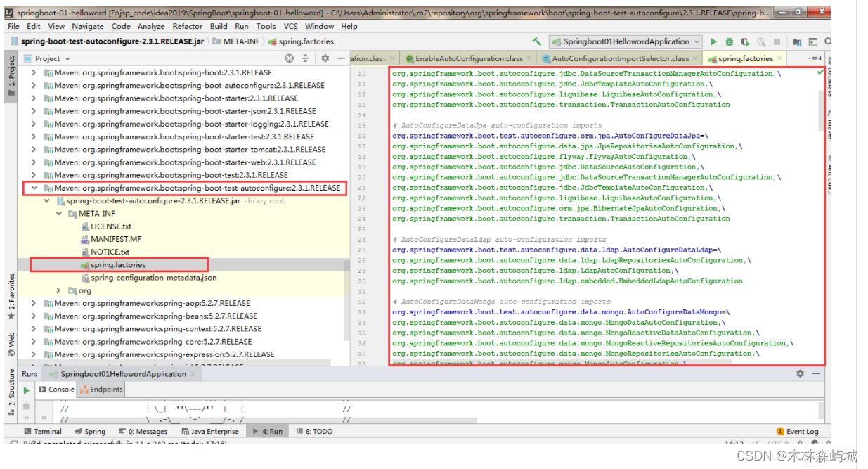Expand Maven spring-boot-starter-web node
Viewport: 868px width, 469px height.
click(x=34, y=162)
